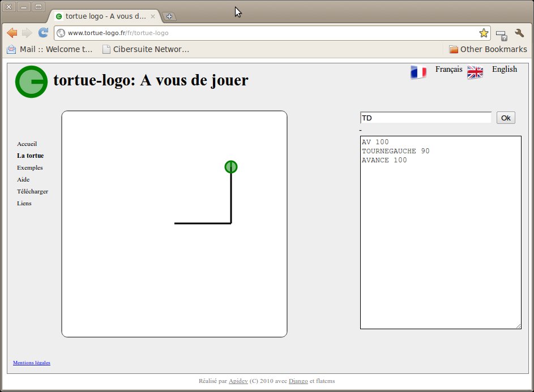This screenshot has height=392, width=534.
Task: Click the green turtle on the canvas
Action: pos(231,167)
